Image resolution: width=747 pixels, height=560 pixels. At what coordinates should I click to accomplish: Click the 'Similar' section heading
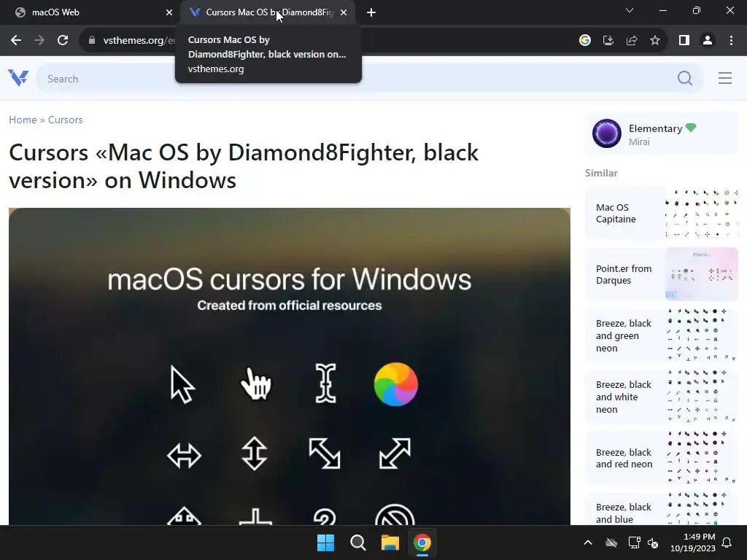pyautogui.click(x=601, y=173)
